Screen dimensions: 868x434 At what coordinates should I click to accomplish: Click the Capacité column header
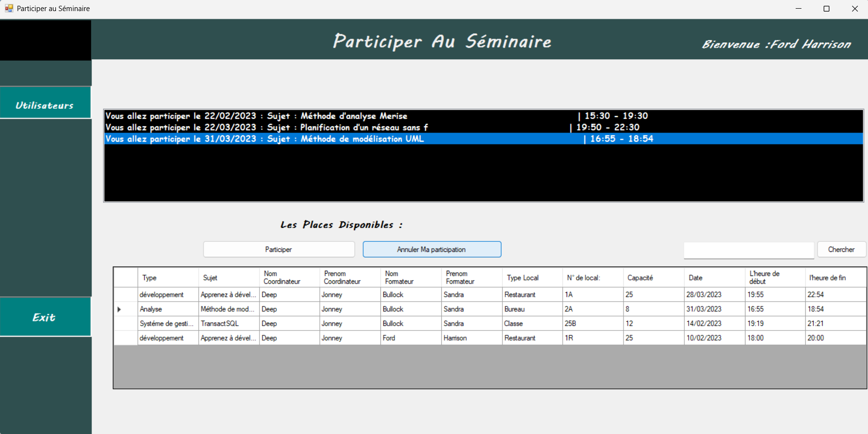(x=654, y=277)
